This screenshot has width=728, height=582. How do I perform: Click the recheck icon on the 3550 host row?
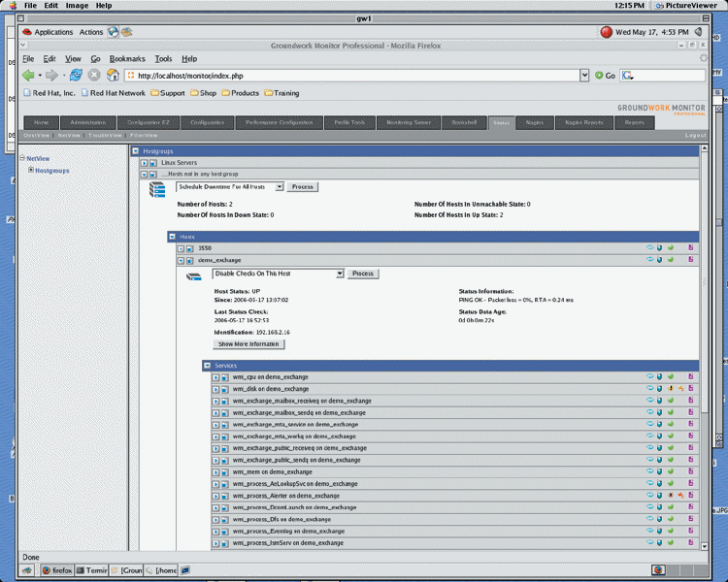pyautogui.click(x=649, y=247)
